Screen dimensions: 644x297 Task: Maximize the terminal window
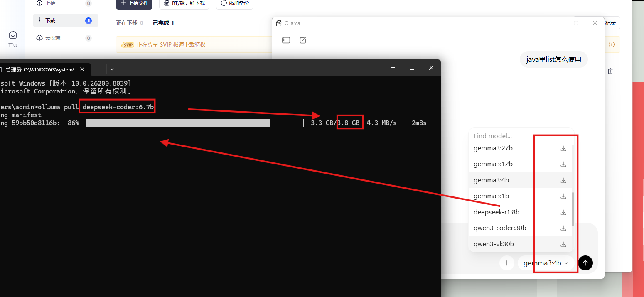[412, 68]
